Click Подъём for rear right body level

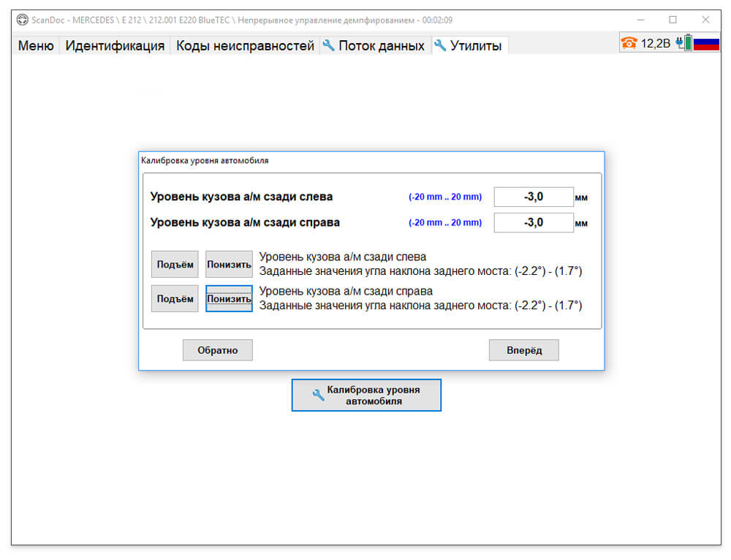click(x=175, y=299)
